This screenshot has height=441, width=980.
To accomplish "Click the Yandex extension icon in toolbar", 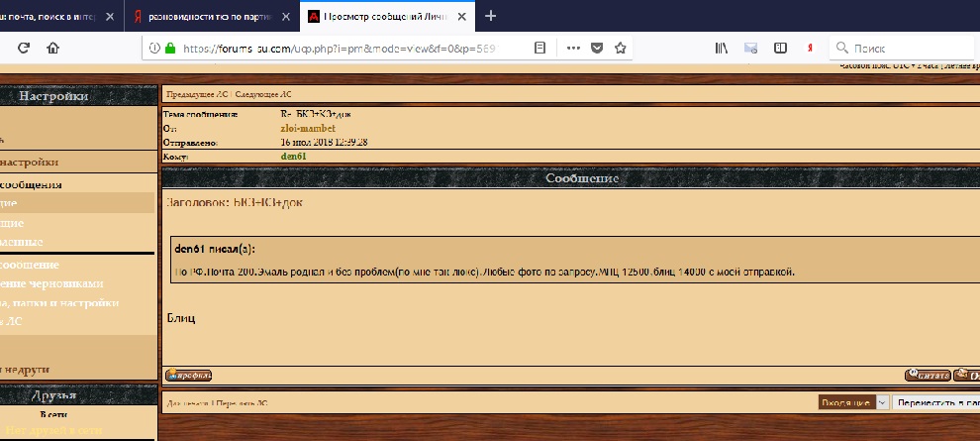I will 810,48.
